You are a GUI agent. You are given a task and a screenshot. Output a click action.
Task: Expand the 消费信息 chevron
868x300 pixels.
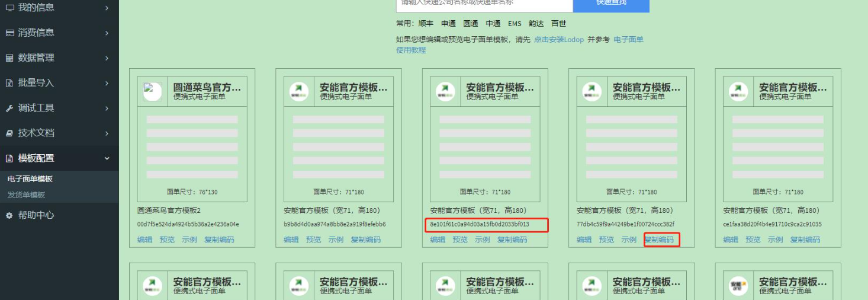pos(107,33)
